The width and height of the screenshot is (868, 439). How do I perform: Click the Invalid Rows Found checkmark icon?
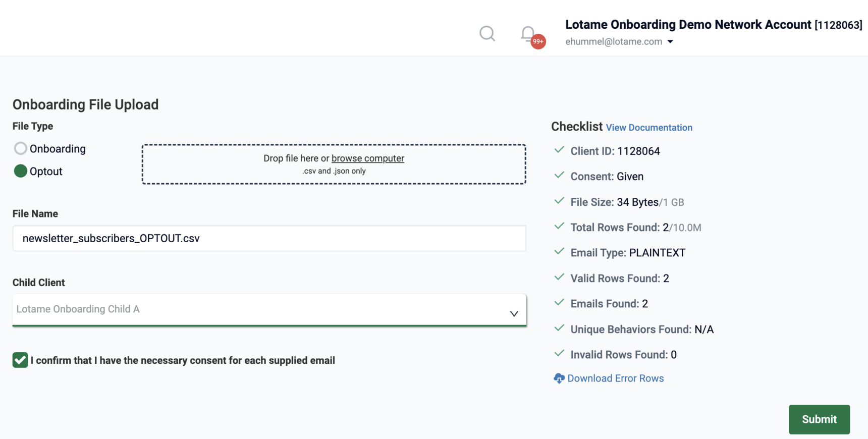point(559,354)
